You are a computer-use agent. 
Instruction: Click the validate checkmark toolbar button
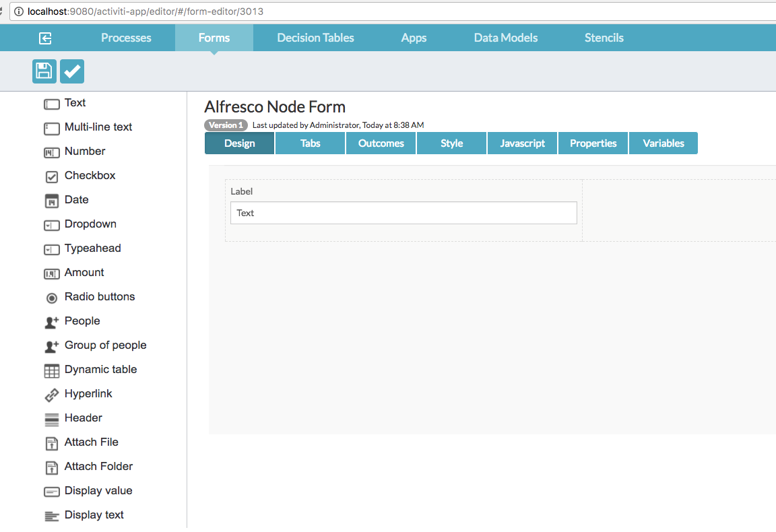pos(72,71)
